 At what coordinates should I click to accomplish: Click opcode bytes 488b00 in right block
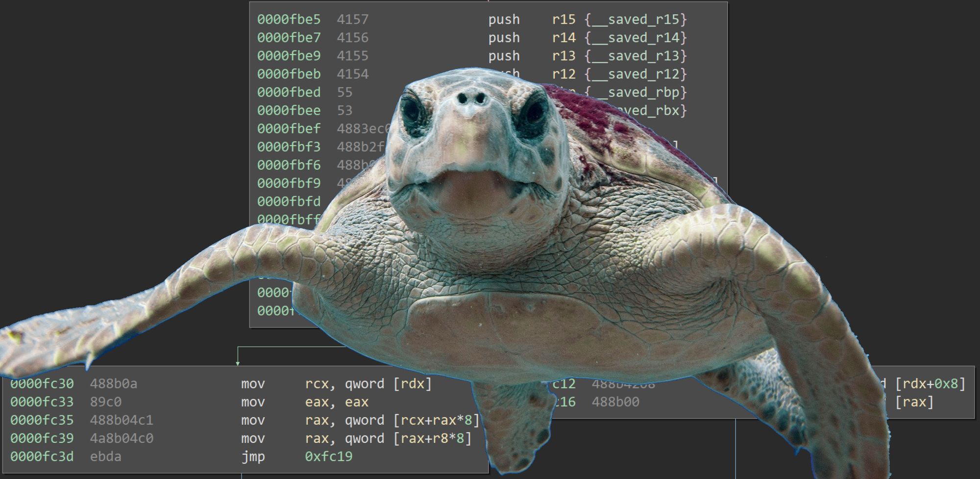(x=615, y=402)
